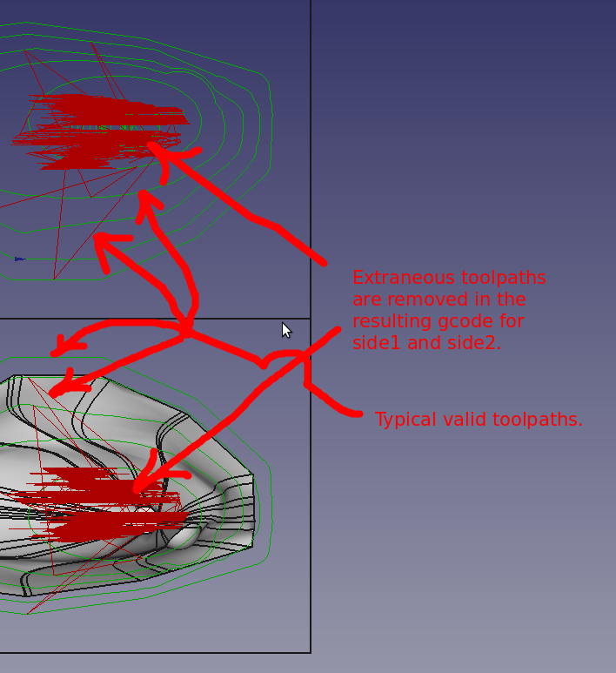Pick the outermost green contour in the upper view

click(269, 131)
